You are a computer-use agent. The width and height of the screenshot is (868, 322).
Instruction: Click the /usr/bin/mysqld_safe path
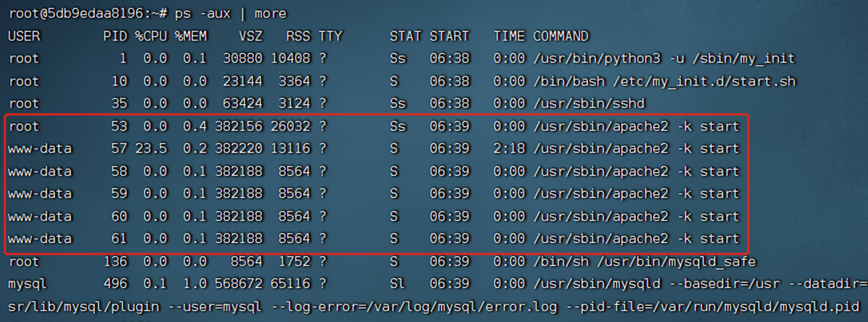tap(677, 262)
